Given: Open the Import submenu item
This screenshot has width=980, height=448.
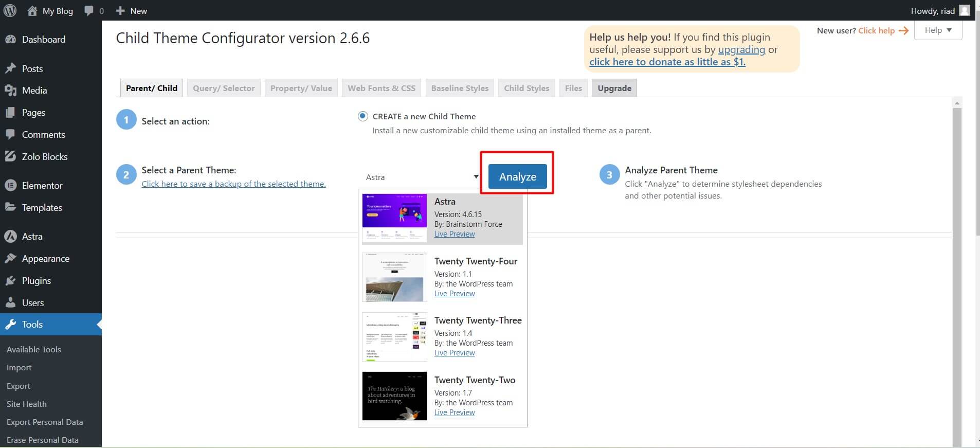Looking at the screenshot, I should [19, 368].
